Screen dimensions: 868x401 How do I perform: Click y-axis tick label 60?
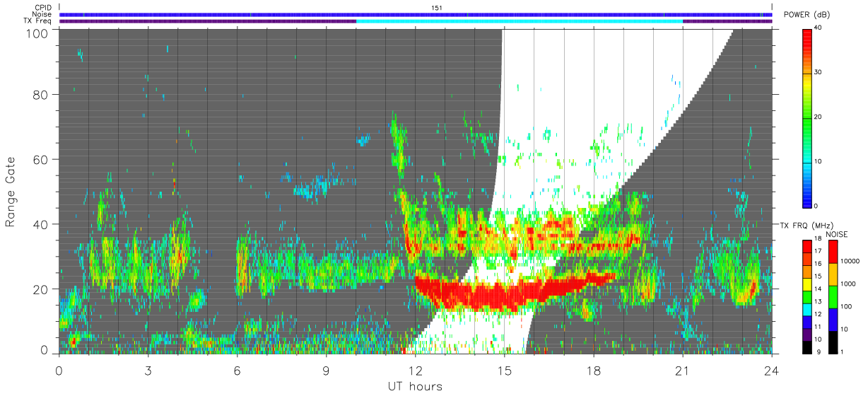click(42, 159)
